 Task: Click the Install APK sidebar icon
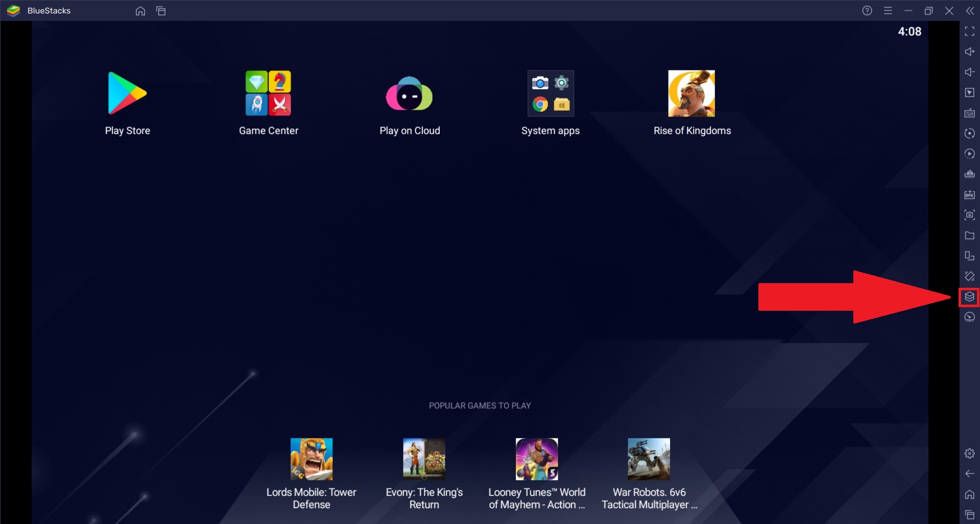point(969,195)
